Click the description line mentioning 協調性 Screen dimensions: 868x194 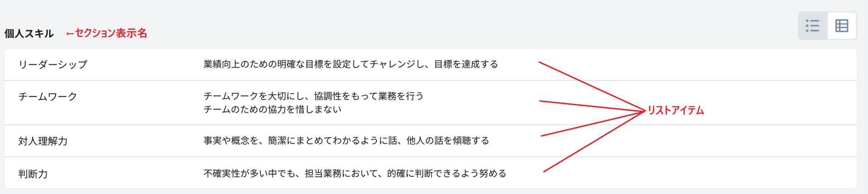(x=313, y=96)
